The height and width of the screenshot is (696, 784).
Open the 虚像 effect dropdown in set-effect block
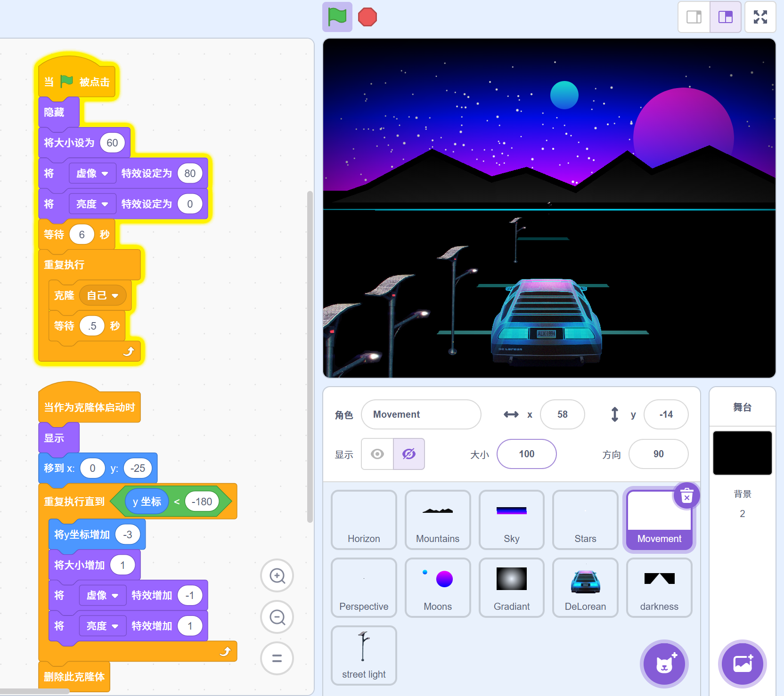[92, 173]
